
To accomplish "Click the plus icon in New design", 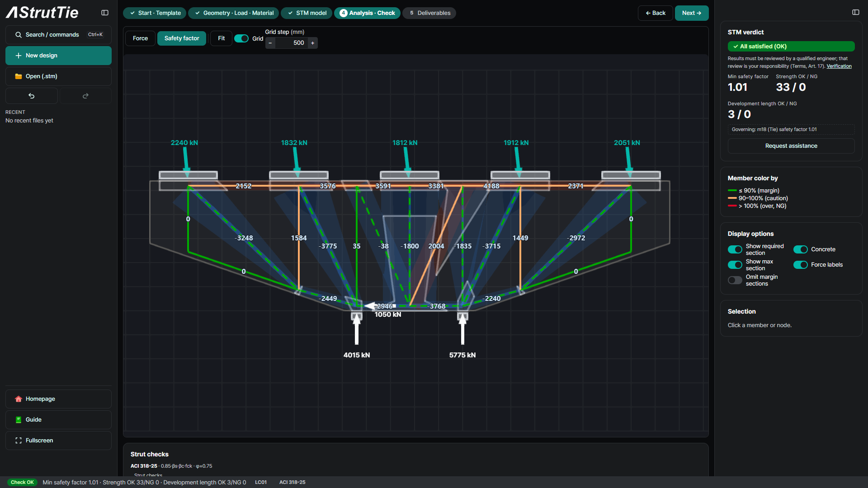I will click(19, 56).
